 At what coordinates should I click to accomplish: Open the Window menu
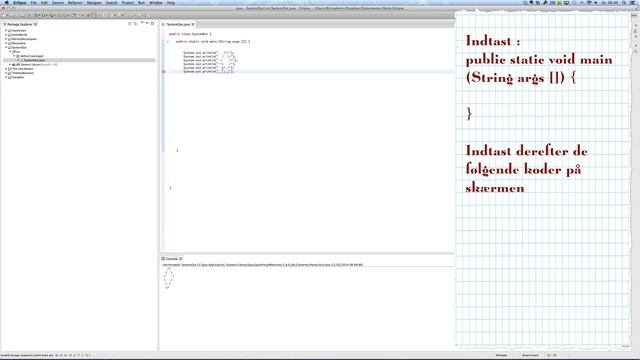click(156, 2)
